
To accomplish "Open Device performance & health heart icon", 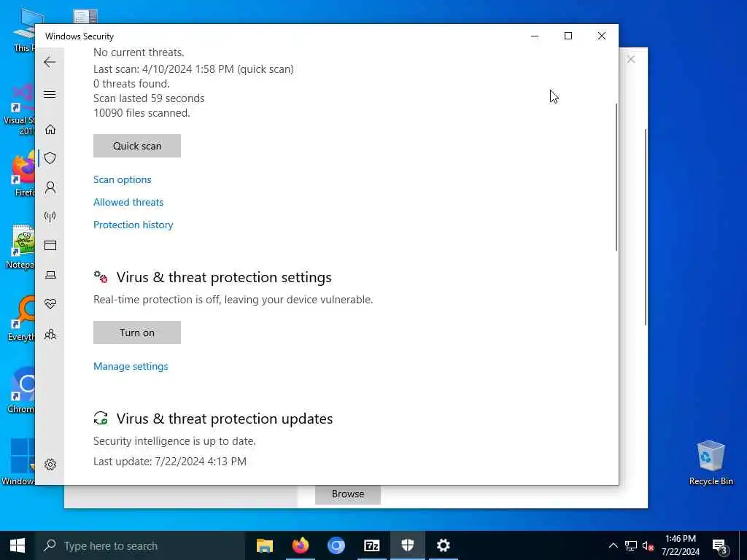I will tap(50, 304).
